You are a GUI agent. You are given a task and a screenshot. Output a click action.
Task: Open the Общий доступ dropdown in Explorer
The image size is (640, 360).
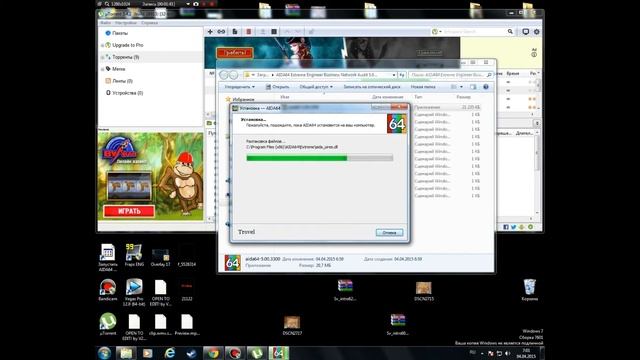(x=316, y=87)
